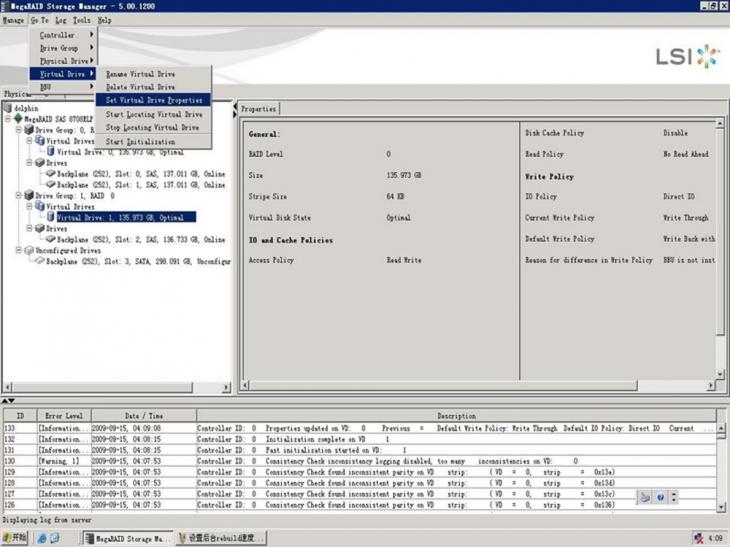Click the LSI logo

[687, 56]
